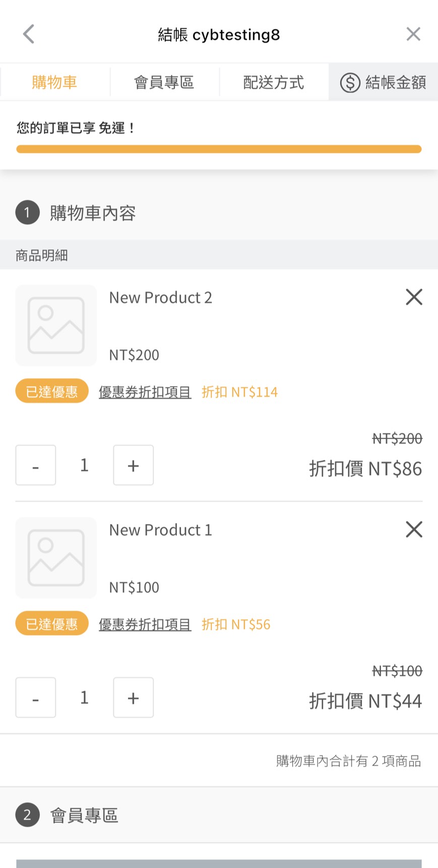Viewport: 438px width, 868px height.
Task: Tap the 已達優惠 badge under New Product 1
Action: [x=52, y=624]
